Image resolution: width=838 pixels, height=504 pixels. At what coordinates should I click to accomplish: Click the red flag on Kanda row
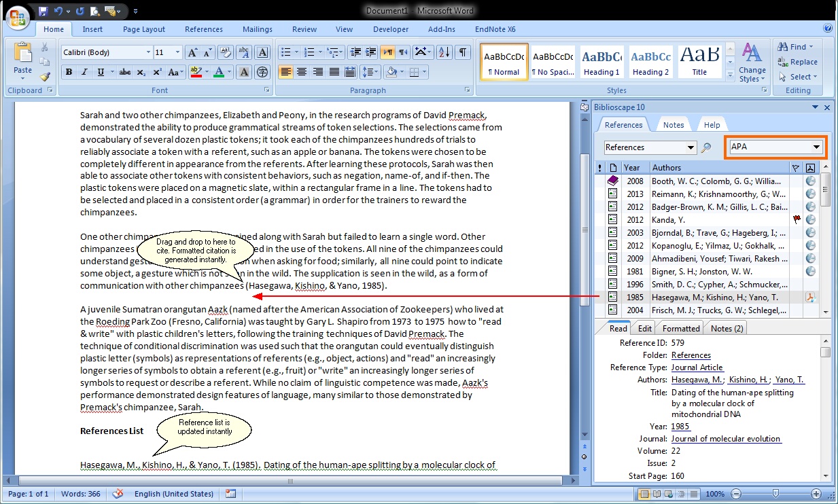[x=797, y=219]
